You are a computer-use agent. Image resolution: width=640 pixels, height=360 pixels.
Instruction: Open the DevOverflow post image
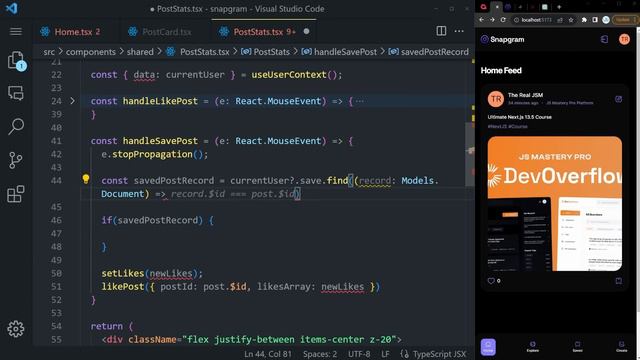tap(555, 204)
